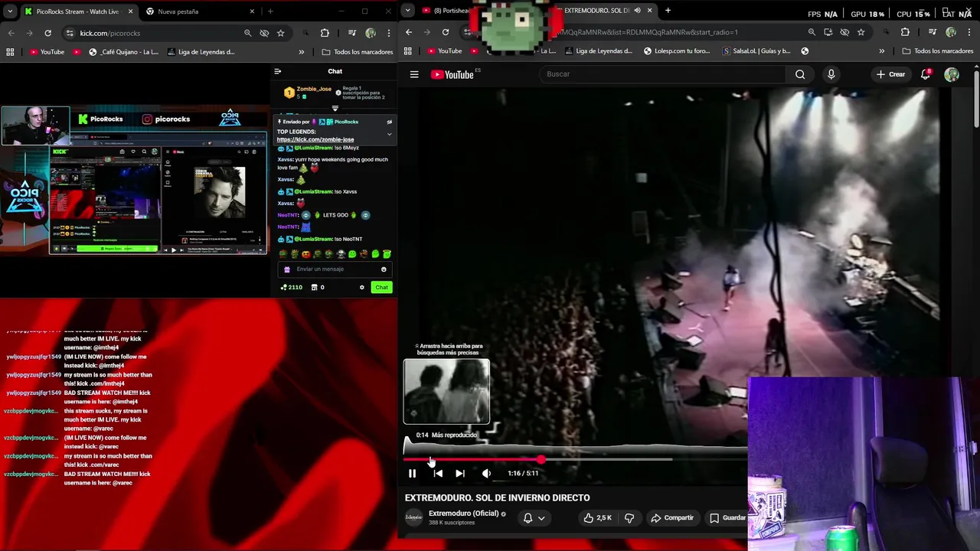Open Todos los marcadores folder in Kick window
Image resolution: width=980 pixels, height=551 pixels.
tap(357, 52)
